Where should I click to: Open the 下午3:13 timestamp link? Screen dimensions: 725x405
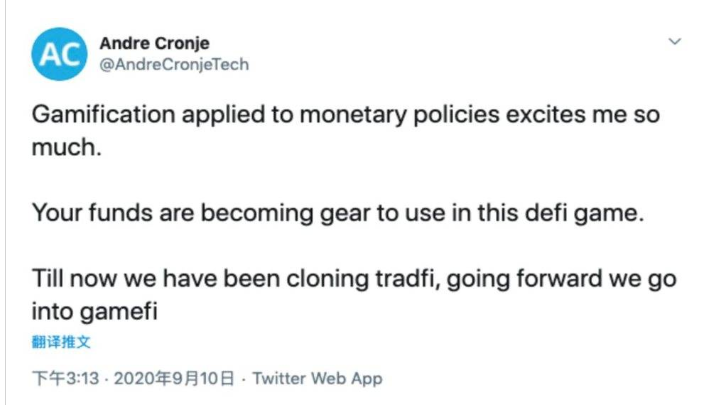65,378
